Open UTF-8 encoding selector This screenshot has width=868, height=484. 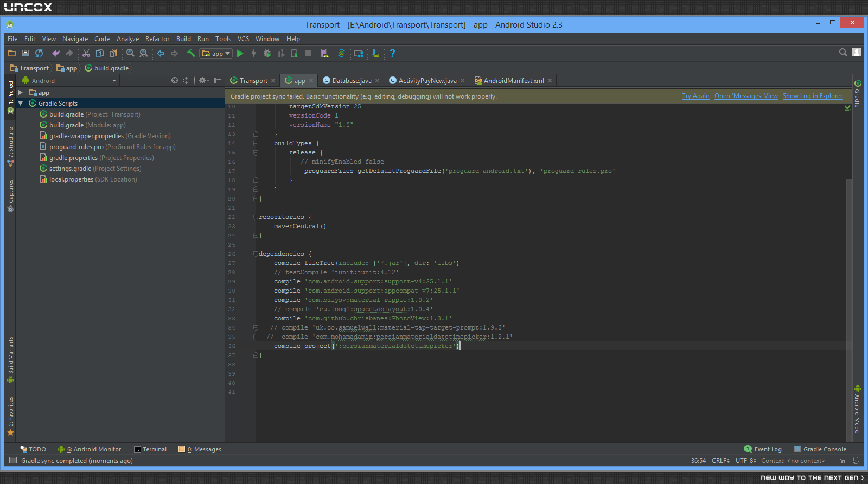point(745,461)
